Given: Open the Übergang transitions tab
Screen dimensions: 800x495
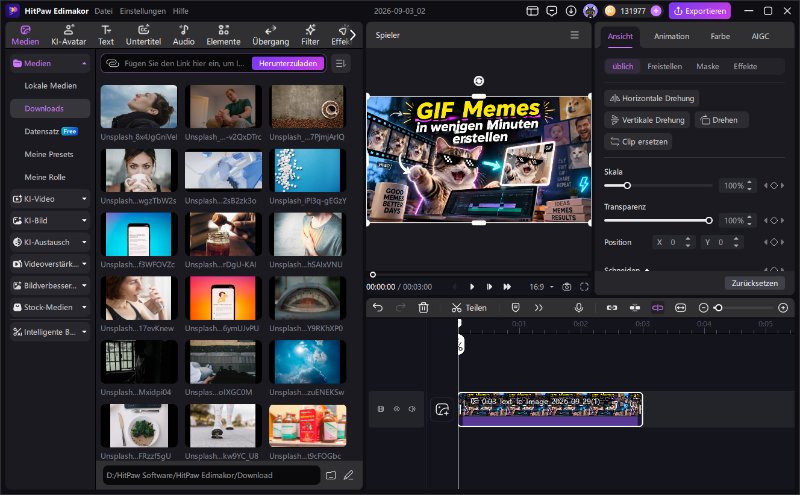Looking at the screenshot, I should 270,35.
